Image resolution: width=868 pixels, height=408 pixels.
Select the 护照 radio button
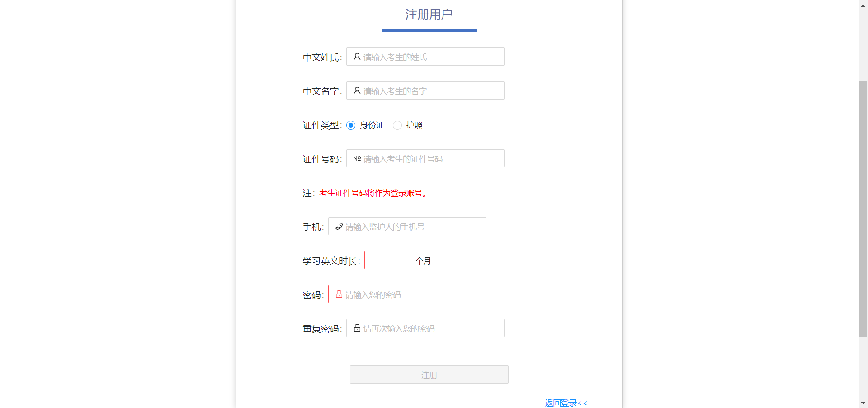click(397, 125)
